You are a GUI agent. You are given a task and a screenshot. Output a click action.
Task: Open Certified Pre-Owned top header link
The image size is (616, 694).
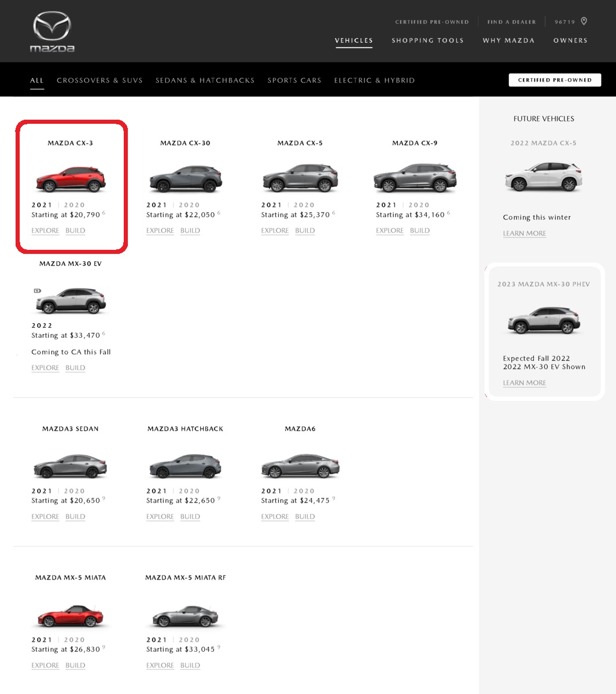[432, 22]
